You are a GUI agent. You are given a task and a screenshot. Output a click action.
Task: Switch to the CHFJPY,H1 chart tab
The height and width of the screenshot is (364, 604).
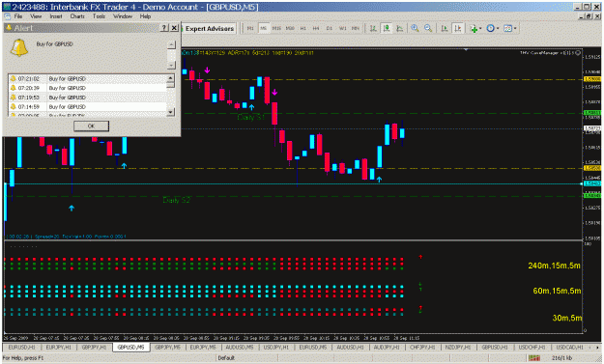[422, 347]
